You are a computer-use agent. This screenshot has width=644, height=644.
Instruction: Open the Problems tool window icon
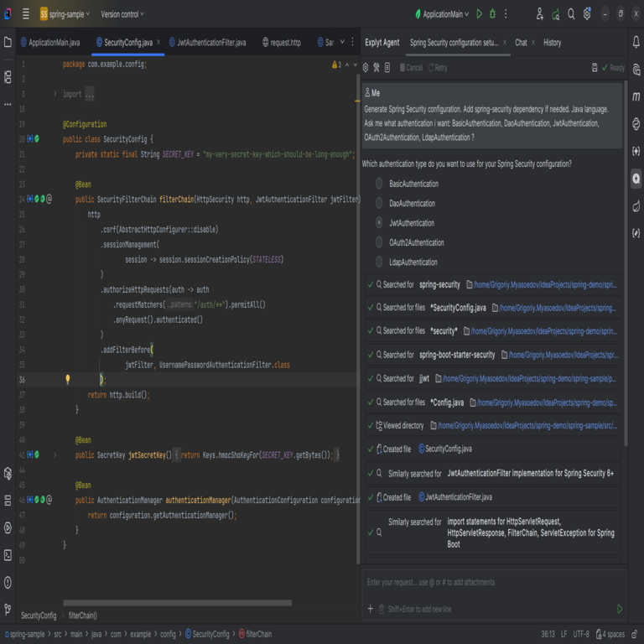tap(8, 582)
